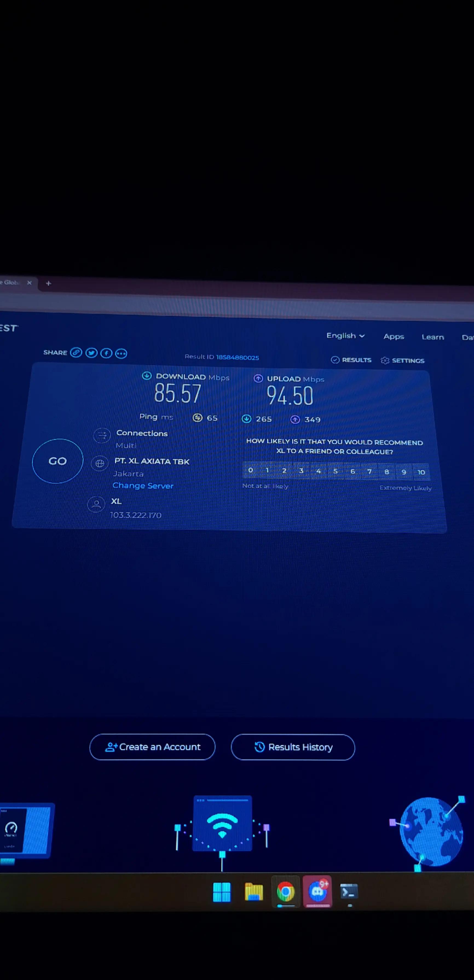474x980 pixels.
Task: Open more share options (ellipsis icon)
Action: coord(121,354)
